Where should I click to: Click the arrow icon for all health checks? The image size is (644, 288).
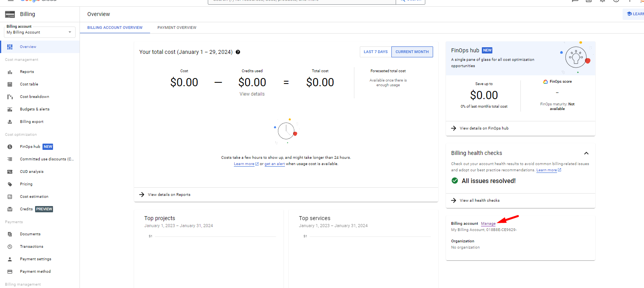coord(454,200)
